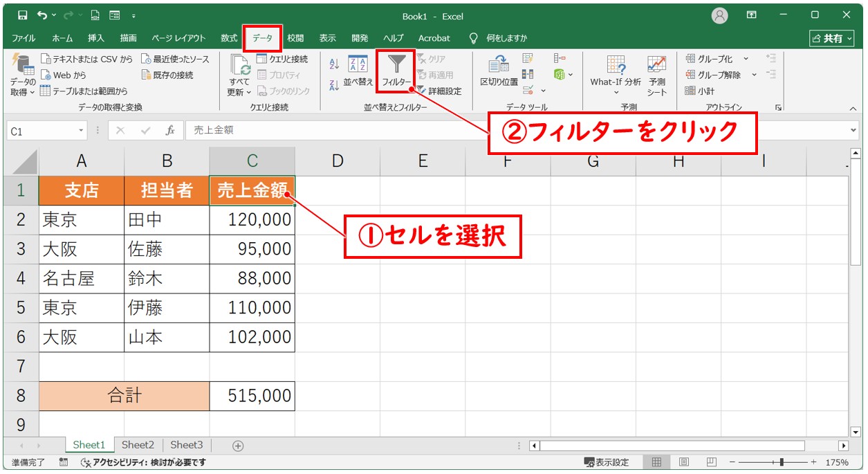Switch to Page Layout view in status bar
Viewport: 868px width, 474px height.
(684, 462)
